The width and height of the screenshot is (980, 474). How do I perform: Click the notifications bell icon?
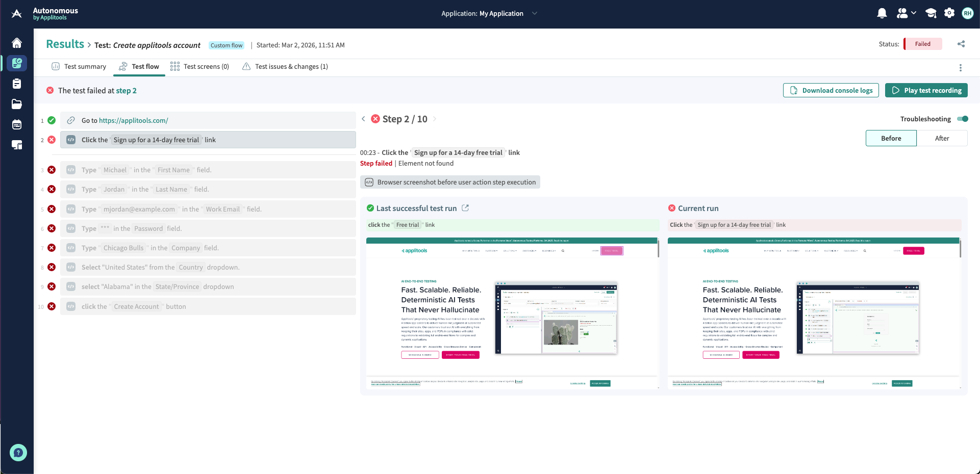[x=882, y=14]
